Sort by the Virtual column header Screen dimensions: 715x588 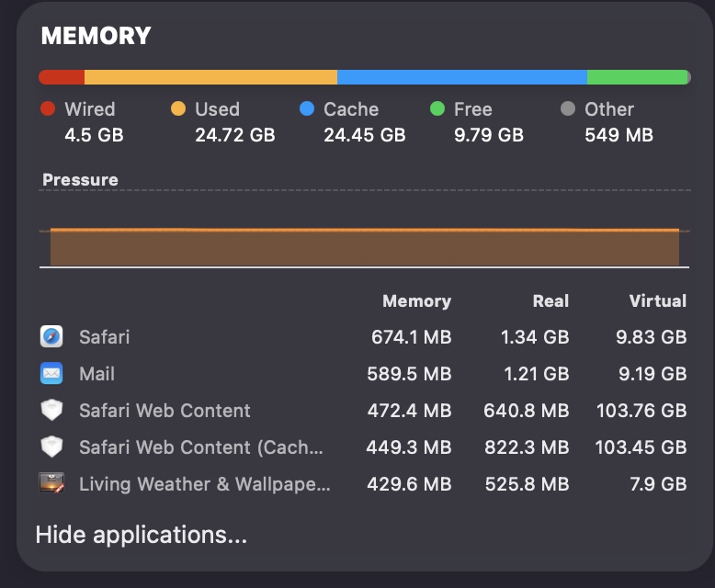click(657, 300)
